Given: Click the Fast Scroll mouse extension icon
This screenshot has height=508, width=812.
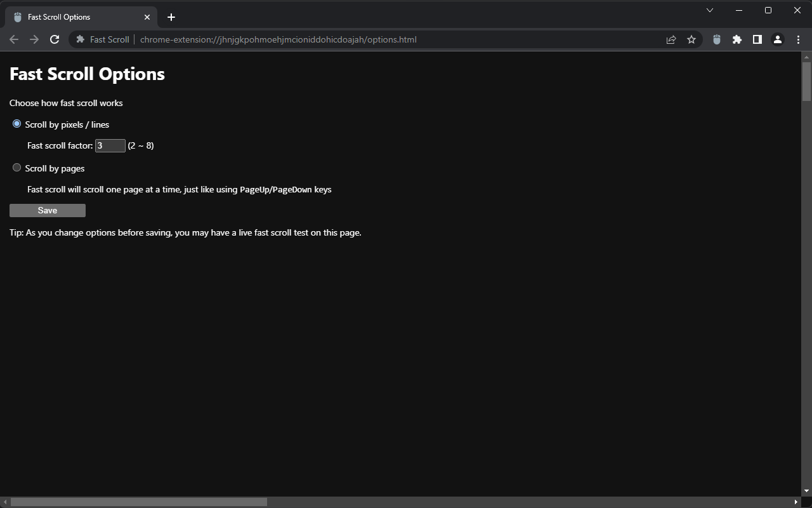Looking at the screenshot, I should click(x=717, y=39).
